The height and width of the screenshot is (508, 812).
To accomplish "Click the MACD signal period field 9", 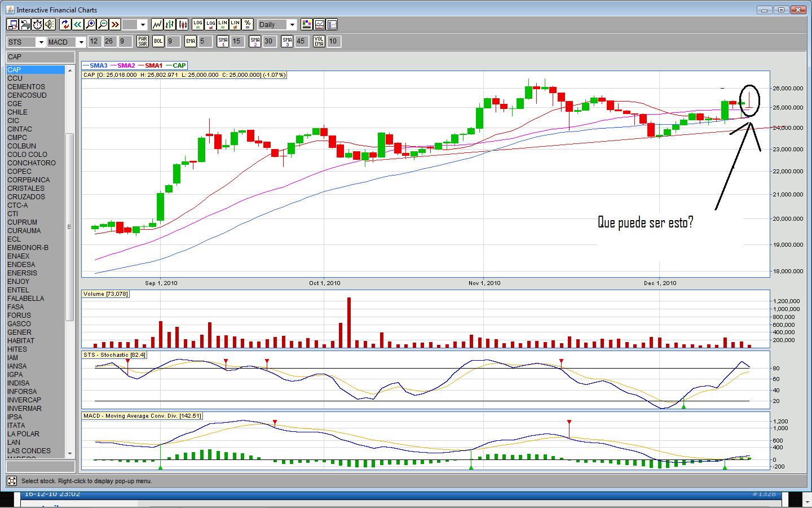I will coord(125,41).
